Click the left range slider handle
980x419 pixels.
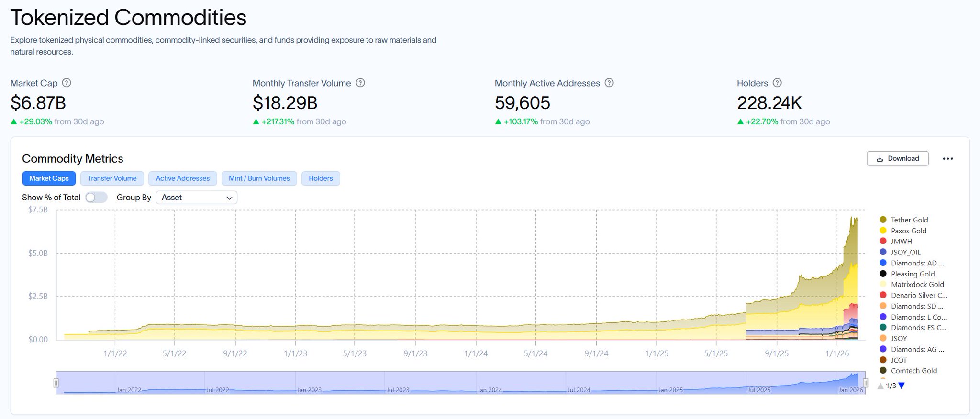[x=56, y=383]
